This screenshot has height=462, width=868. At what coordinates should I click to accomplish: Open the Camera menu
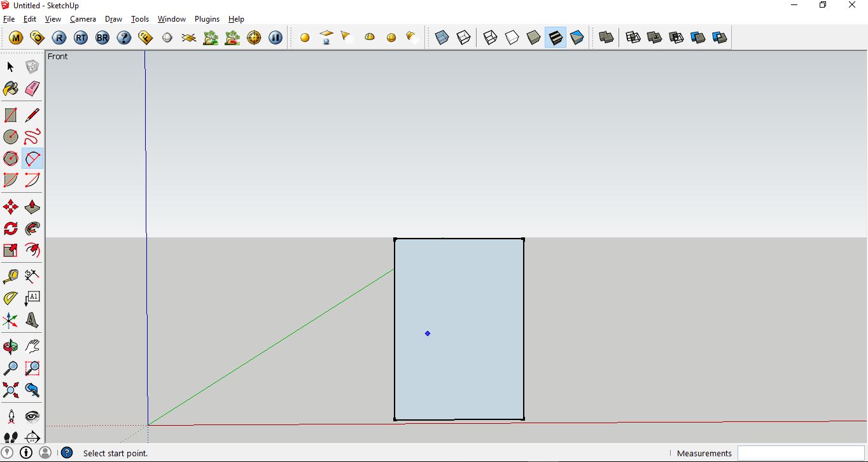[x=83, y=19]
